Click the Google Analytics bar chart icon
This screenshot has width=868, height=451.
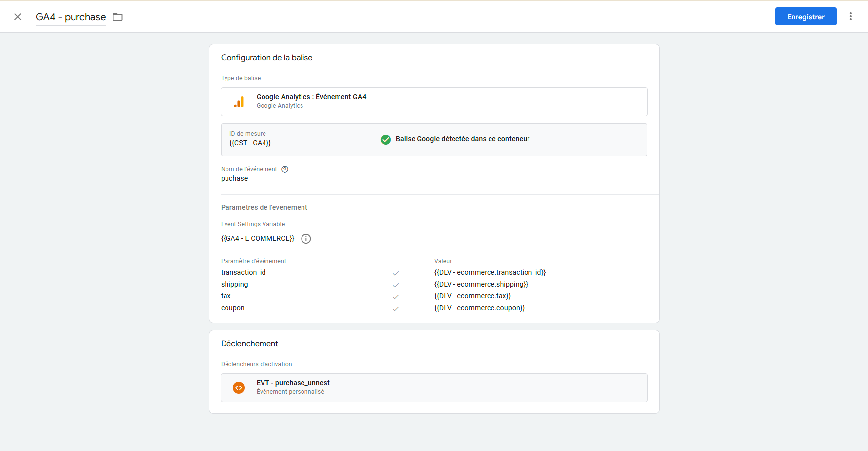pos(239,102)
